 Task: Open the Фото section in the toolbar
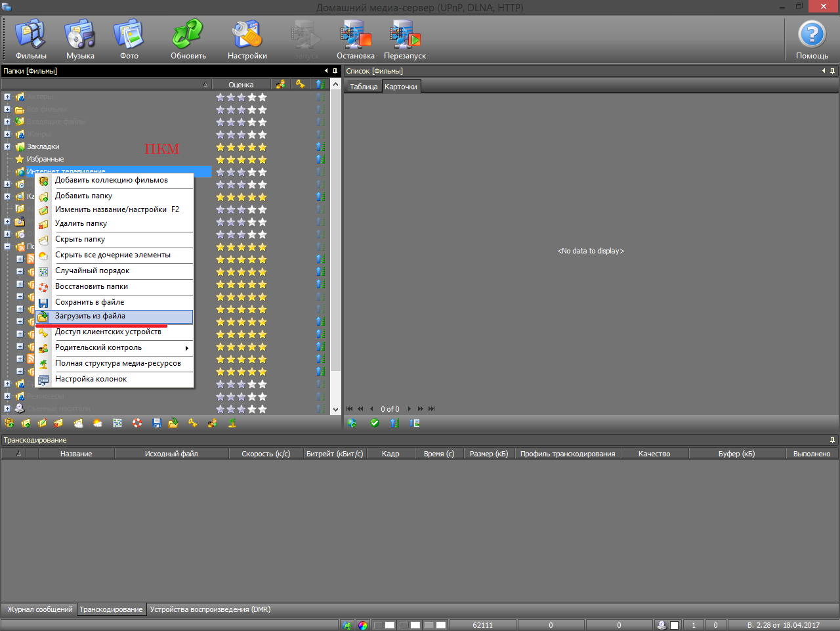tap(129, 40)
